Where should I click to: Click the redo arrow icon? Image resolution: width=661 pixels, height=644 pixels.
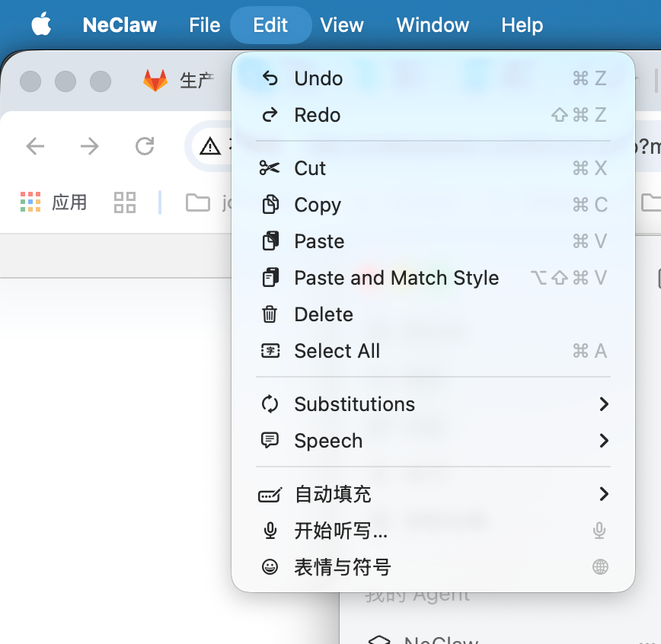[270, 115]
